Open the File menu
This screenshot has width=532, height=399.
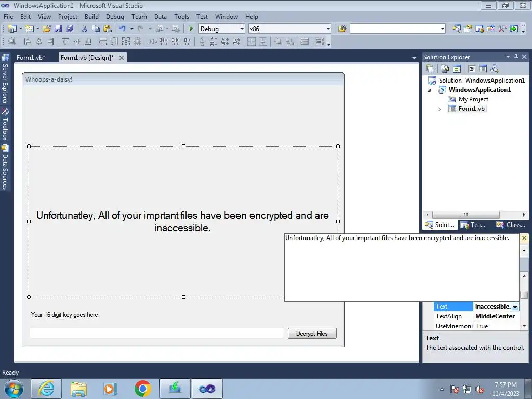8,16
